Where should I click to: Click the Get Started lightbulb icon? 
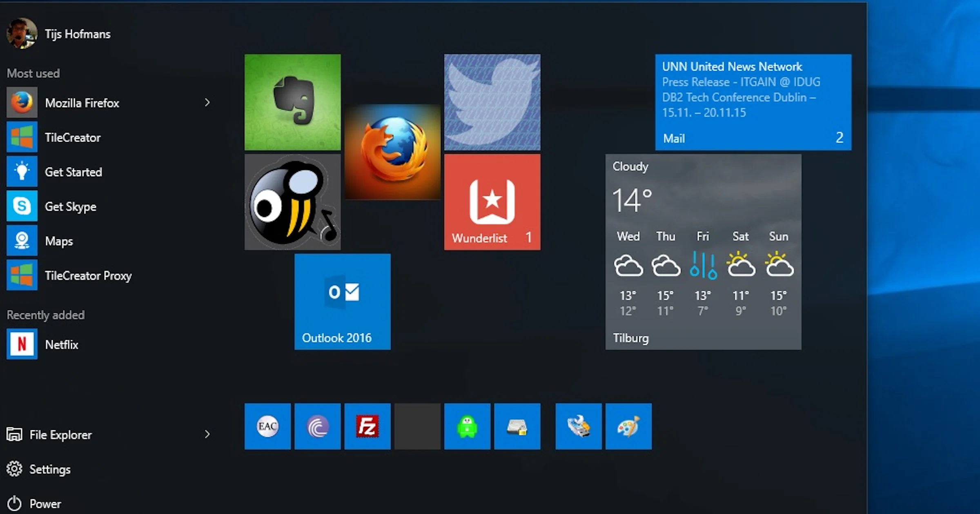(22, 171)
